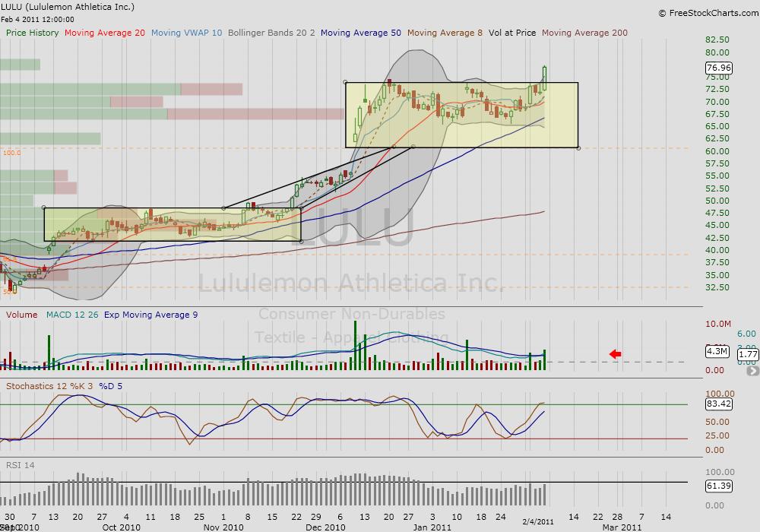Click the tallest green volume bar in December
Image resolution: width=760 pixels, height=532 pixels.
coord(355,346)
